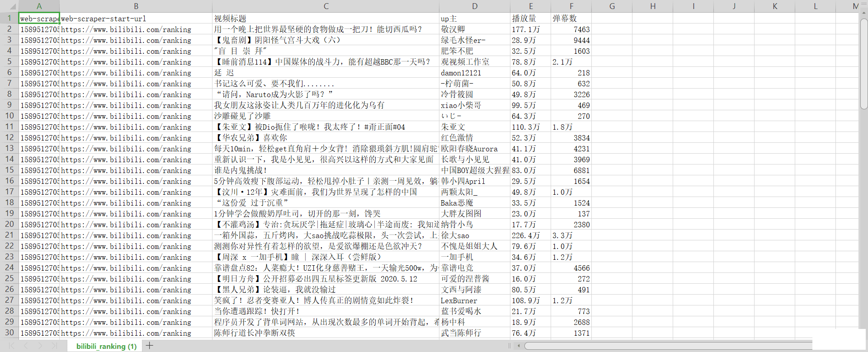Select cell containing 韩小四April
This screenshot has height=352, width=868.
475,181
